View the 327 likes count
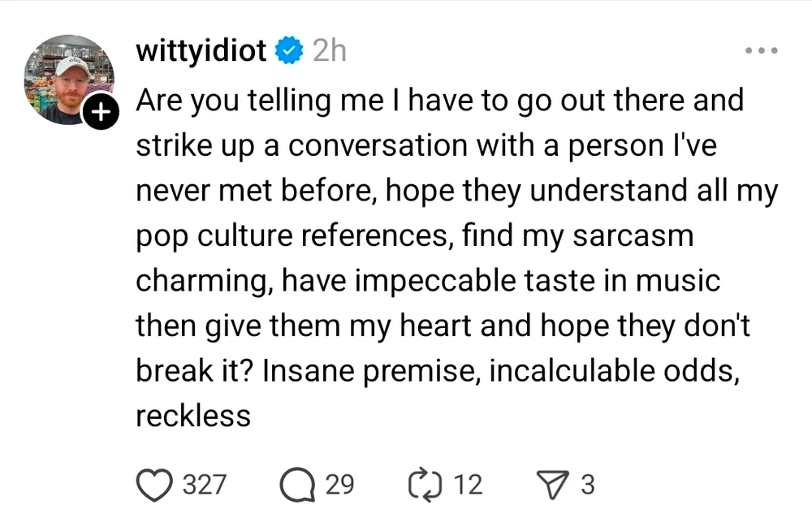The height and width of the screenshot is (531, 812). [x=203, y=485]
